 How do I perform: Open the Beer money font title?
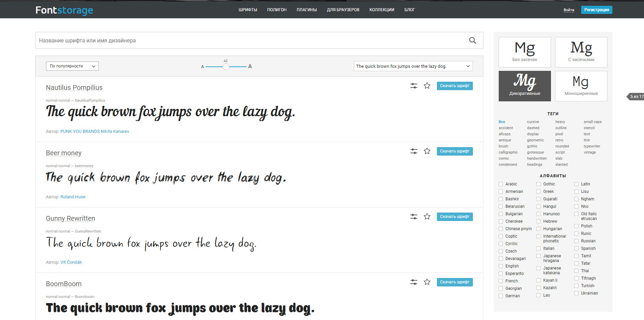(63, 153)
